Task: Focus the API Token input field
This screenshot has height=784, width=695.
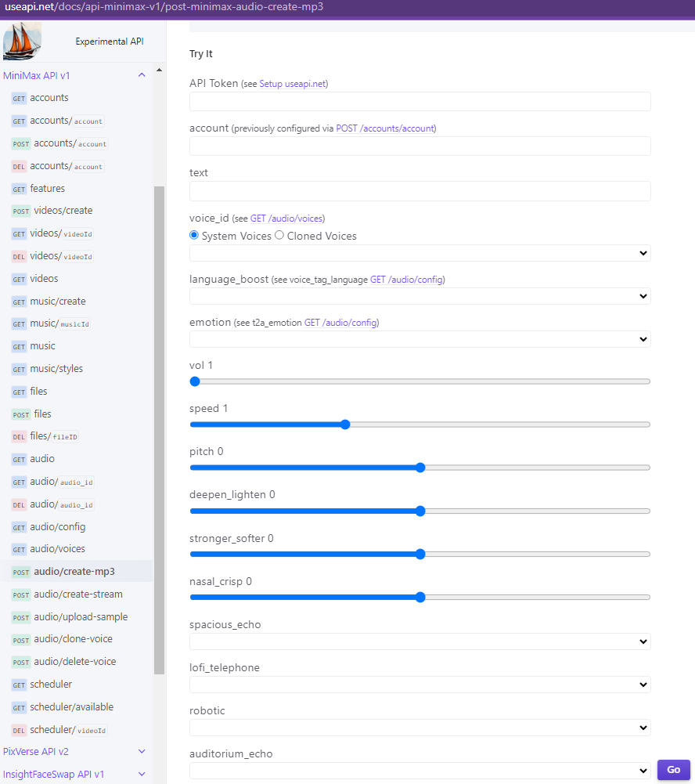Action: tap(420, 102)
